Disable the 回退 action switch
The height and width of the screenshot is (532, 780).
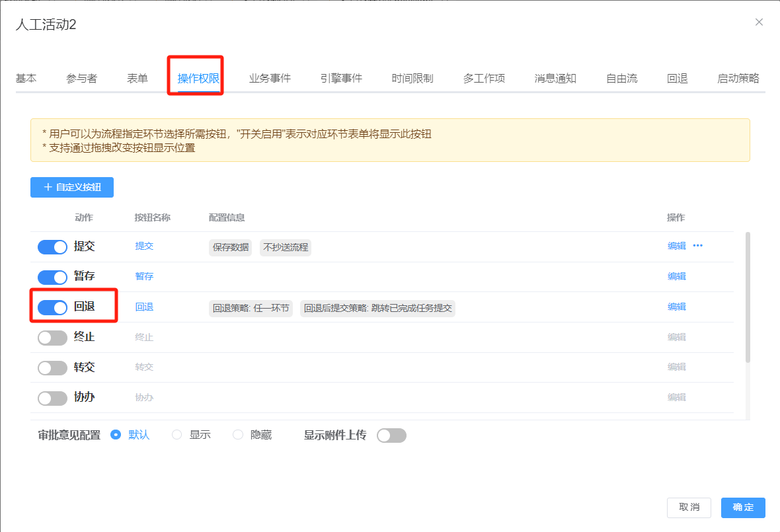click(x=52, y=307)
